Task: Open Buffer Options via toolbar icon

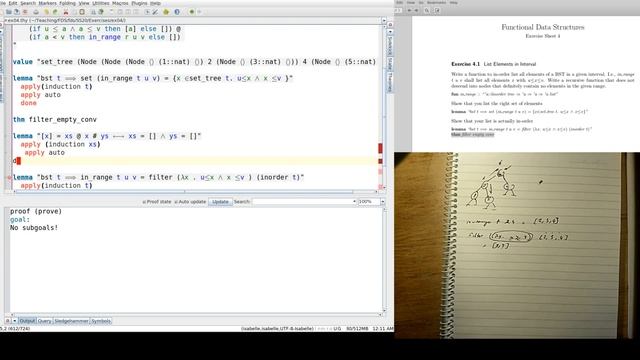Action: pos(147,12)
